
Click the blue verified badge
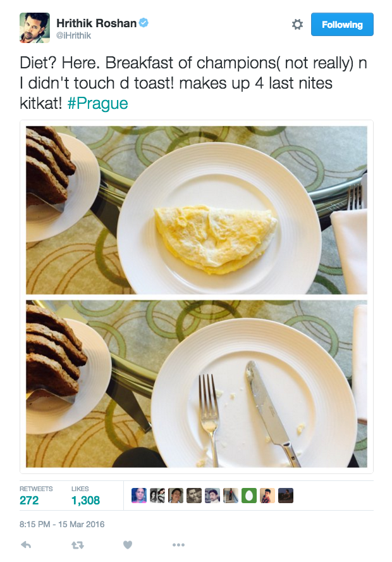144,23
